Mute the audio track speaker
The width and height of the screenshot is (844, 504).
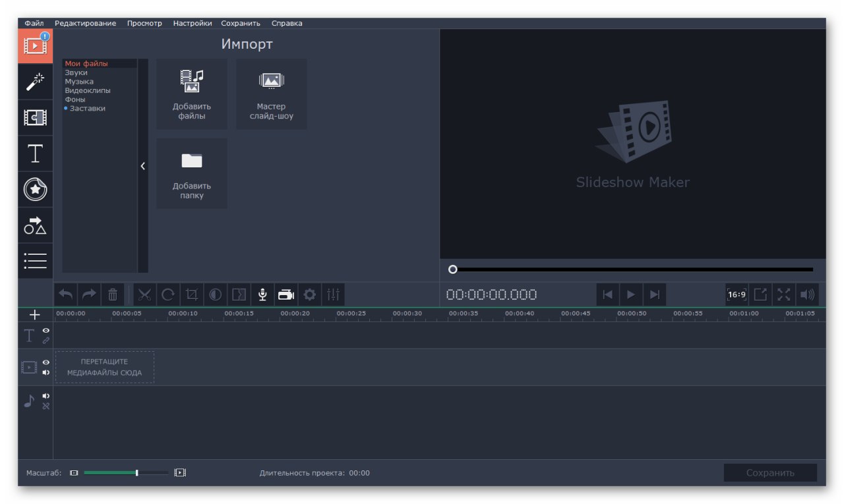46,396
